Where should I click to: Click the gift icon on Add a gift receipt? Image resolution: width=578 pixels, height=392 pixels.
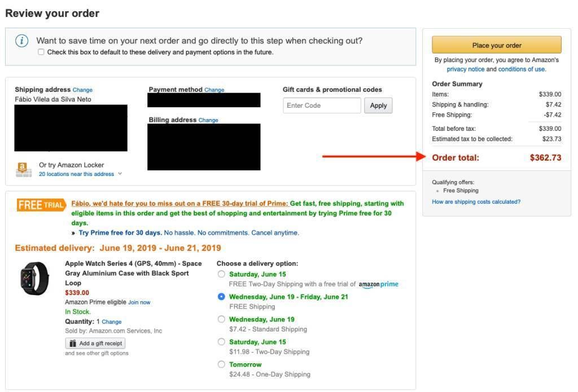(73, 343)
